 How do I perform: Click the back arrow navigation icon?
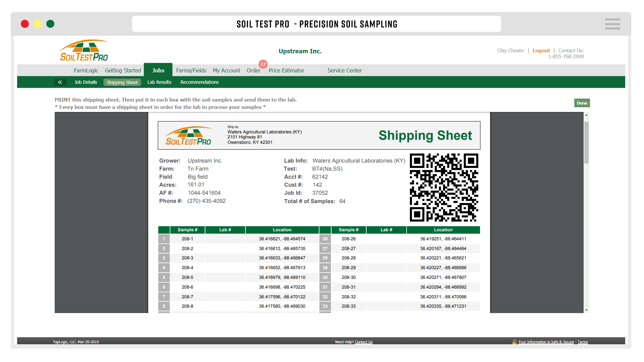59,82
